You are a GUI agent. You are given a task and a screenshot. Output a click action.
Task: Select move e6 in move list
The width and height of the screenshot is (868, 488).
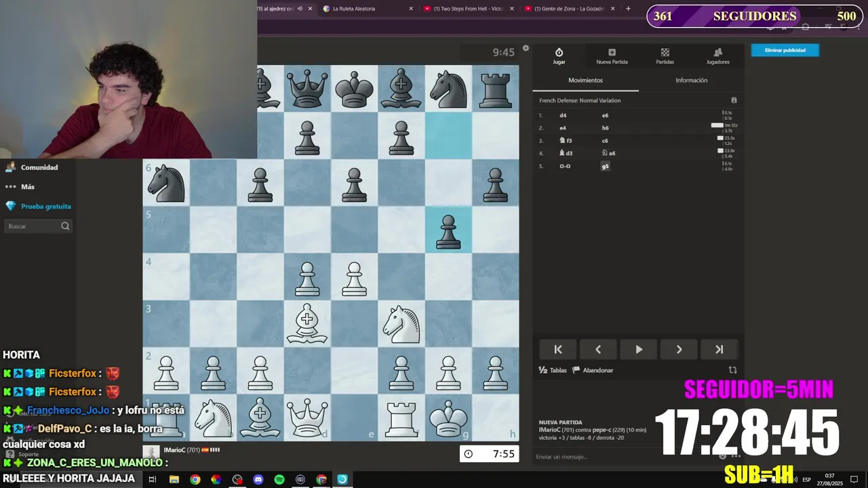pos(605,115)
